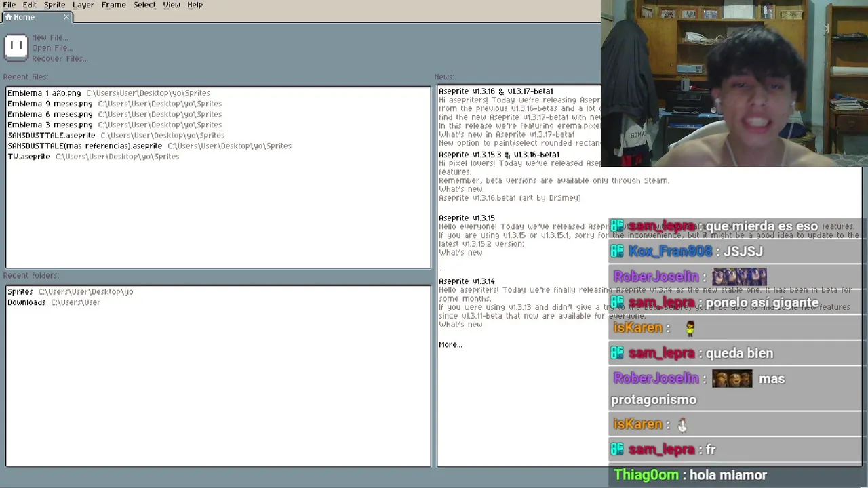Click RoberJoselin's emote image above 'ponelo así gigante'
This screenshot has height=488, width=868.
click(739, 277)
